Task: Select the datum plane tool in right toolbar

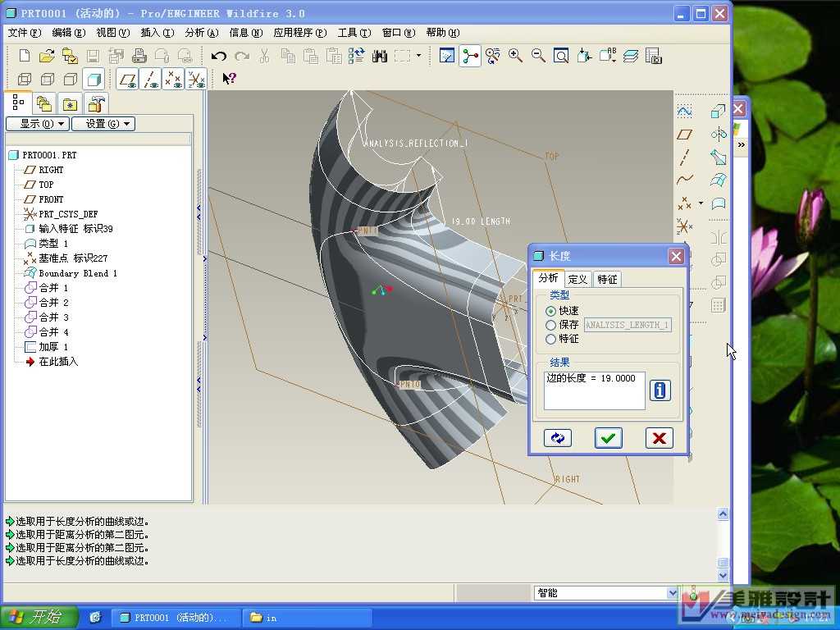Action: click(685, 134)
